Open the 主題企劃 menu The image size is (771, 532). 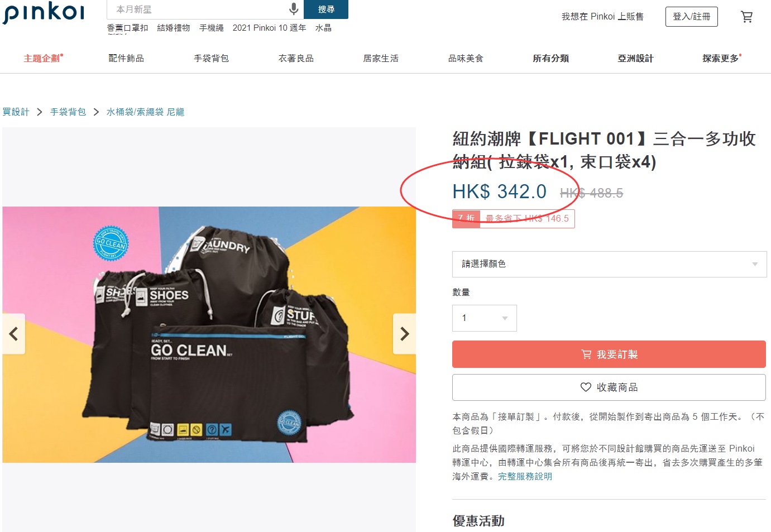43,58
